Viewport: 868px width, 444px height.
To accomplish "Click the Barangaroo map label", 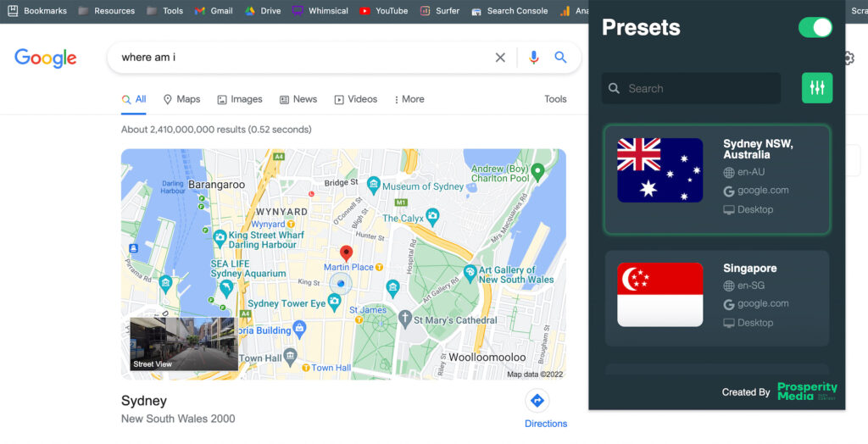I will pos(216,185).
